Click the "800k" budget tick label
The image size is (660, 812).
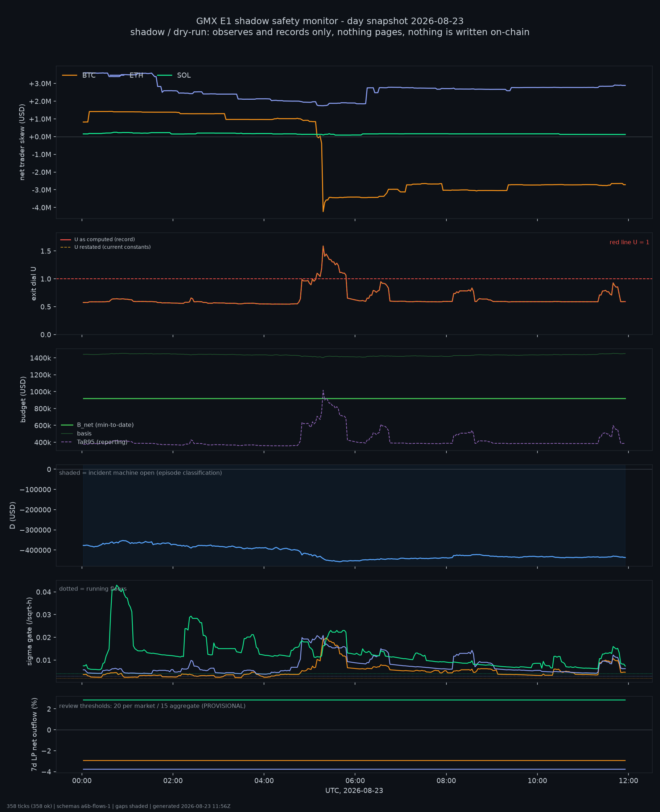tap(42, 409)
